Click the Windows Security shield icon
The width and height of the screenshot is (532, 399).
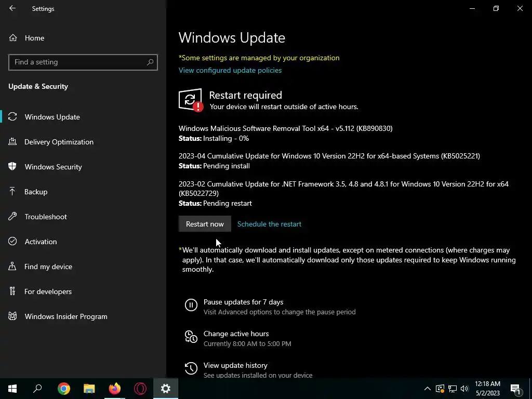pyautogui.click(x=12, y=167)
